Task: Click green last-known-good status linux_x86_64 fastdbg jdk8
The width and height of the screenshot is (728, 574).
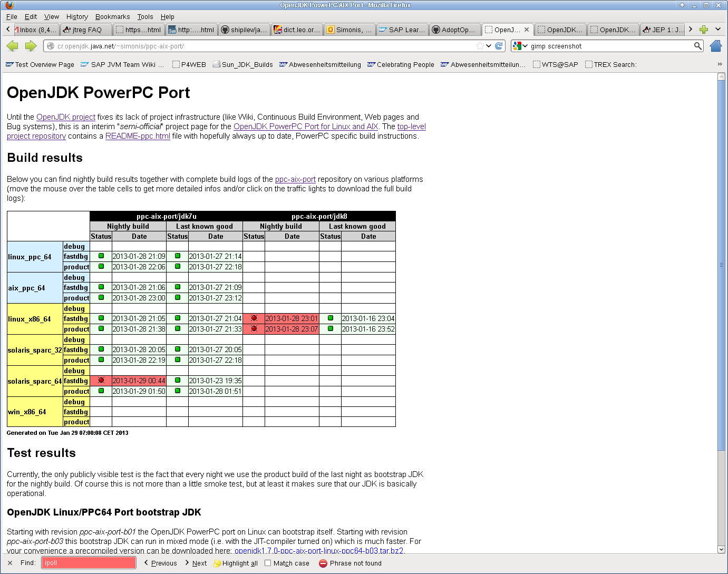Action: [331, 318]
